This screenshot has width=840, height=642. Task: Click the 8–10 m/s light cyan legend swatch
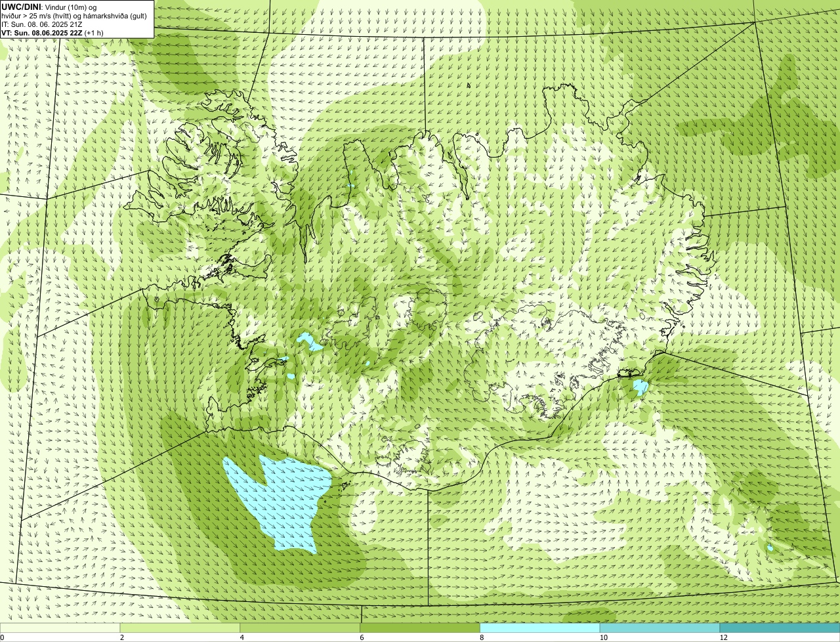point(540,628)
